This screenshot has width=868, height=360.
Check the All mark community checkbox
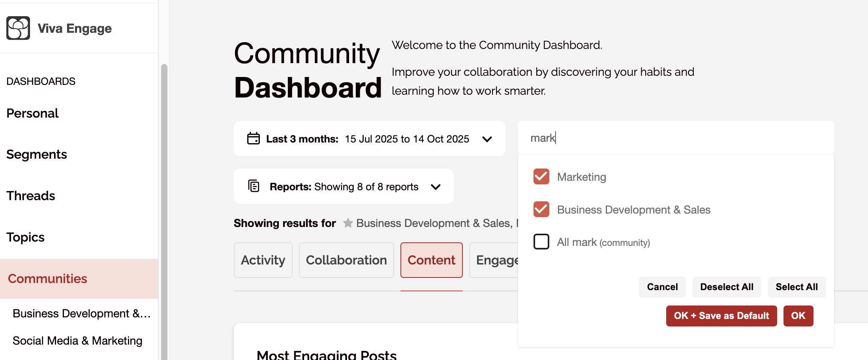(541, 242)
